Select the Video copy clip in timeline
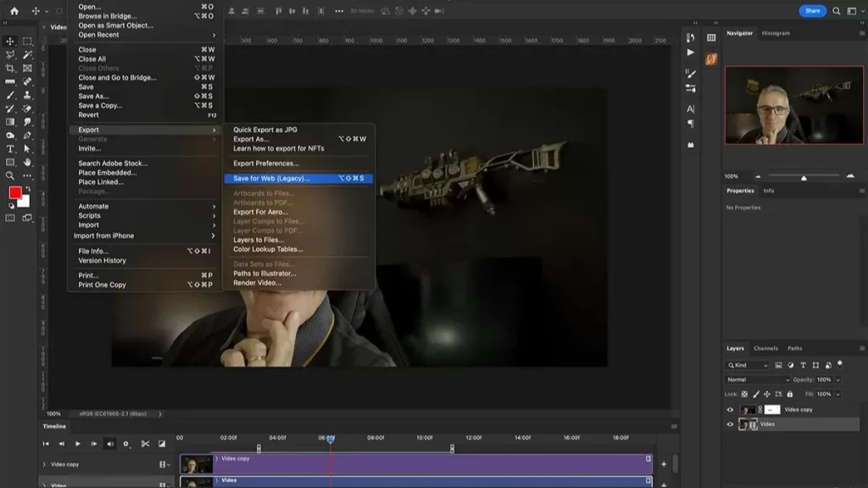 (416, 464)
